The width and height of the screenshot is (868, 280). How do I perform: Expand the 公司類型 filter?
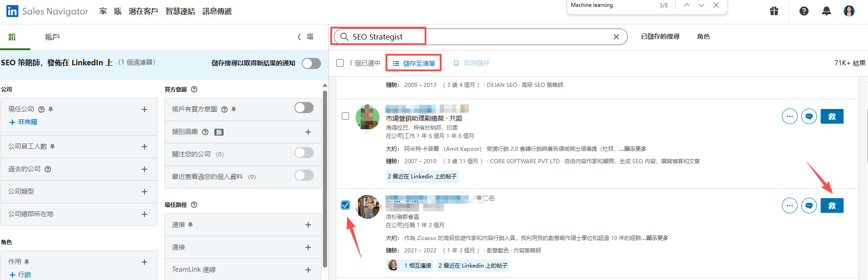point(144,192)
